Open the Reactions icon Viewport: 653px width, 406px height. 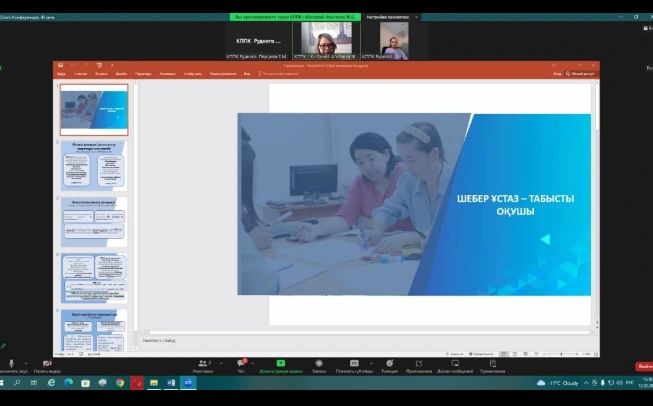[x=389, y=364]
